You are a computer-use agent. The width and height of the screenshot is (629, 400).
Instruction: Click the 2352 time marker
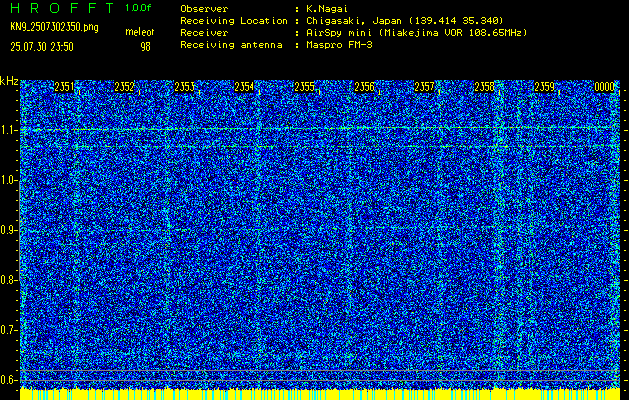coord(124,87)
